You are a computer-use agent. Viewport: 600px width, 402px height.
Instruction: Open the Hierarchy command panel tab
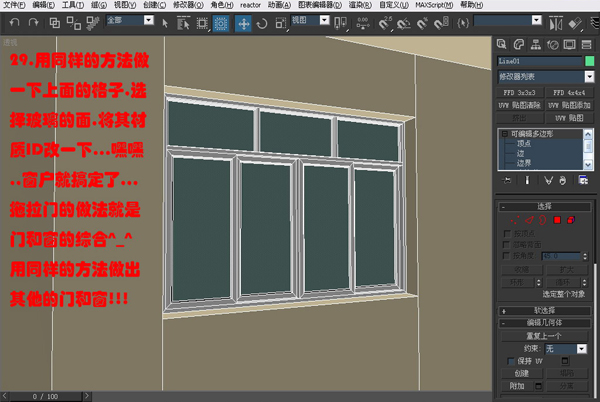pyautogui.click(x=536, y=44)
